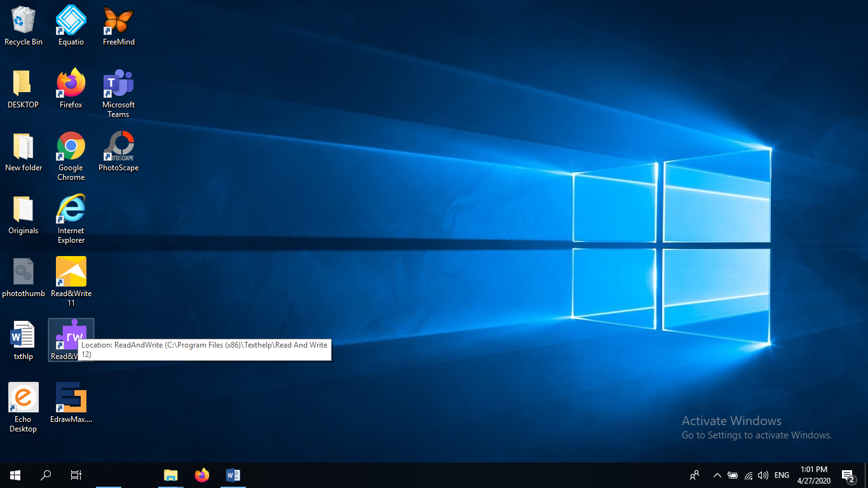Open the battery status tray icon
The image size is (868, 488).
click(733, 475)
